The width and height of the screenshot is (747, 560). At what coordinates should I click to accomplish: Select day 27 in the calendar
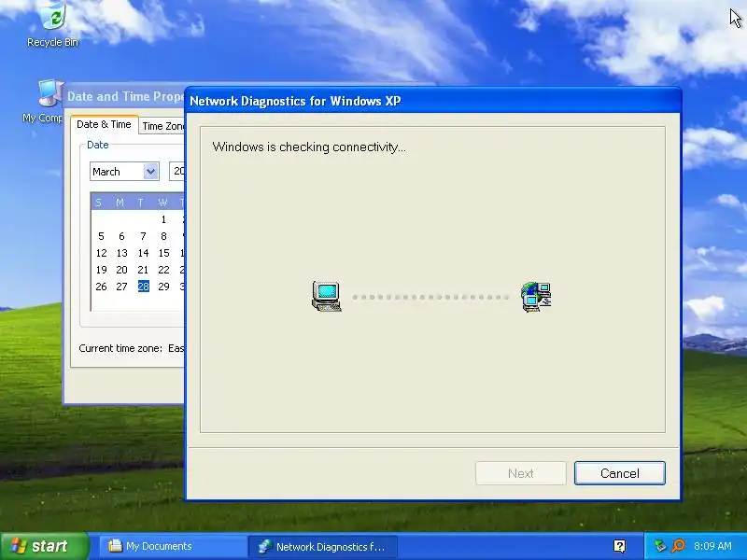pos(122,287)
